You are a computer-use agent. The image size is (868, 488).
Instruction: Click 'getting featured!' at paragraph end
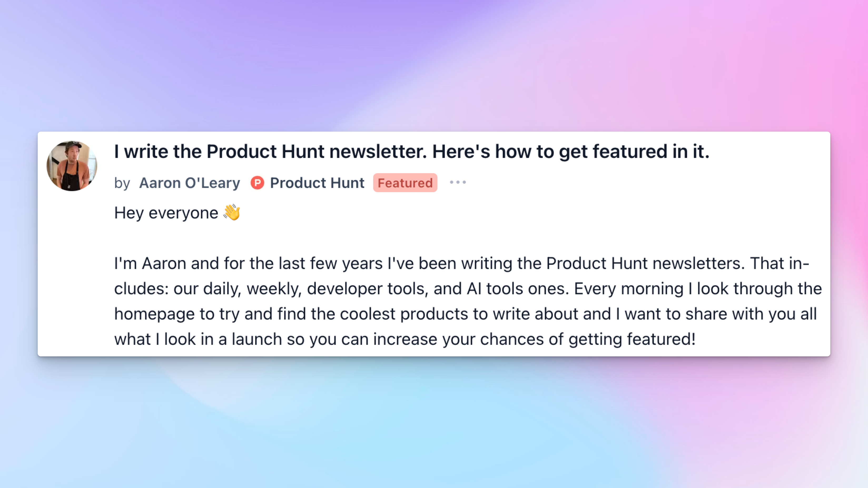(x=632, y=339)
